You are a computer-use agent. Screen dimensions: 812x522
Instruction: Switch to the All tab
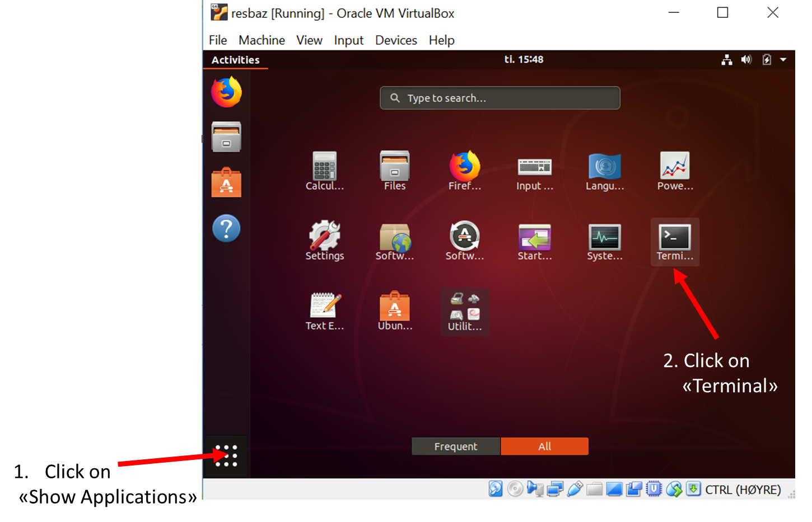544,446
